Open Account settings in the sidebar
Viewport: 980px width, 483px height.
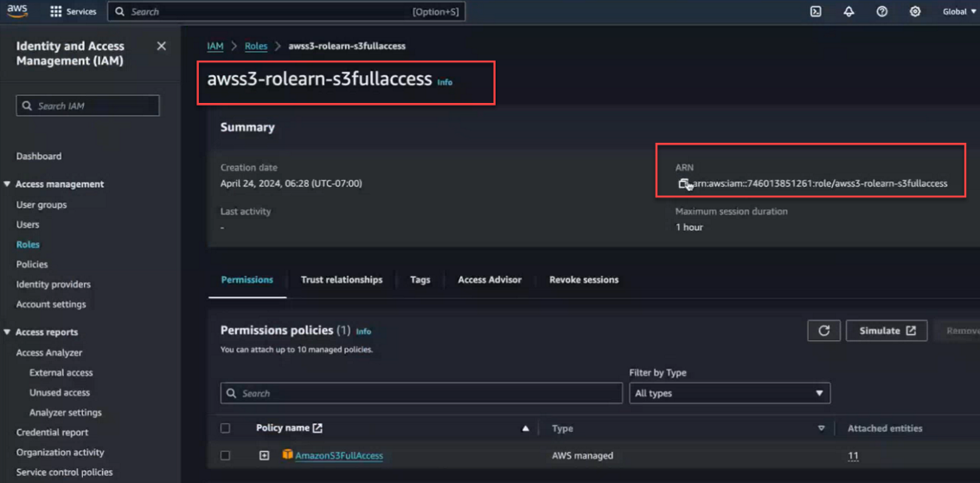point(51,305)
